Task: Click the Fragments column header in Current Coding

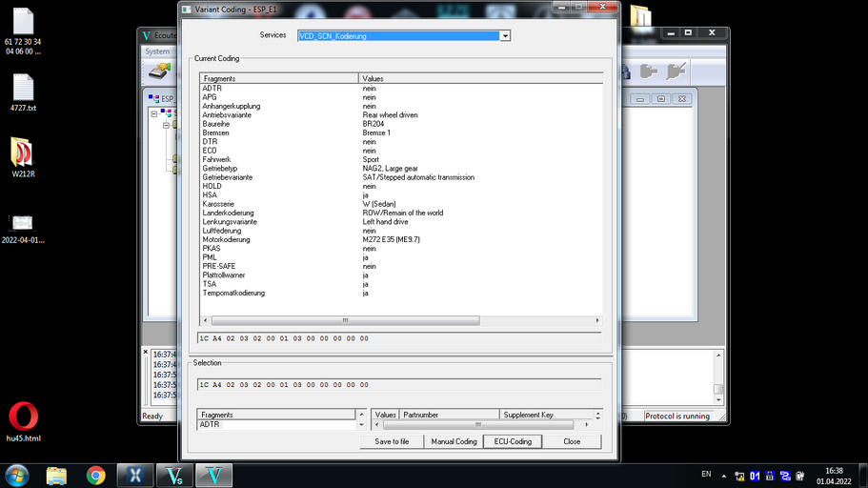Action: pos(279,79)
